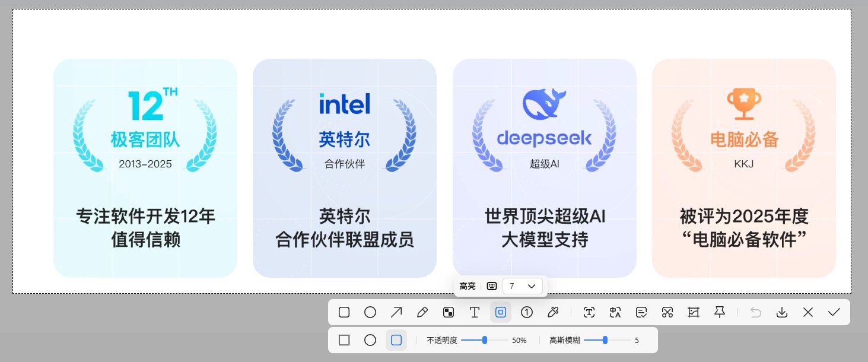Click the active highlight tool icon

point(501,312)
